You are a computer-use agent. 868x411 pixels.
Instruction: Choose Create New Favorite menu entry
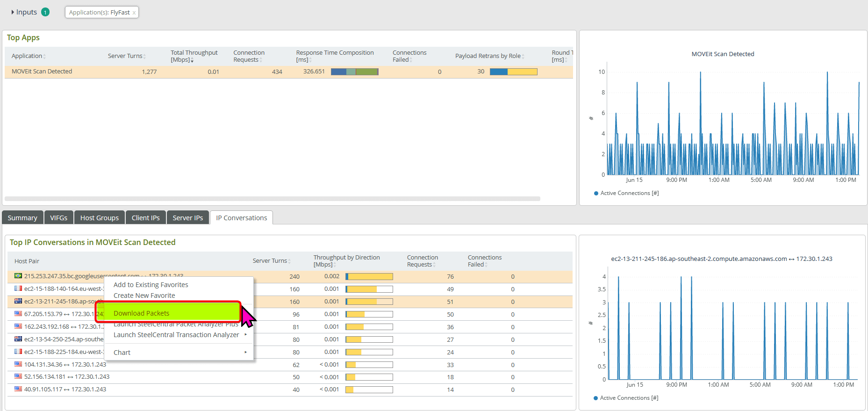(x=144, y=296)
